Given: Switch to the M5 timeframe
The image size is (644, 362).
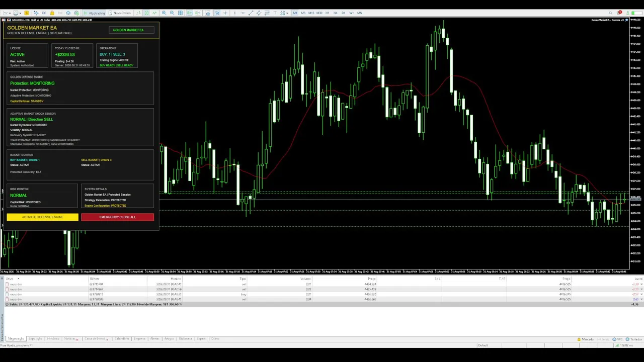Looking at the screenshot, I should [x=303, y=13].
